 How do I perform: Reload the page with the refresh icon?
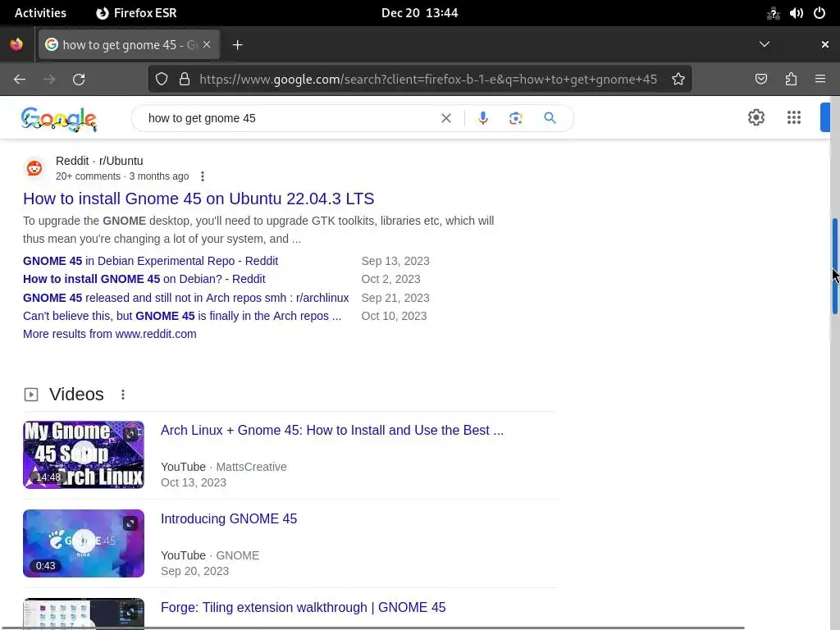79,80
